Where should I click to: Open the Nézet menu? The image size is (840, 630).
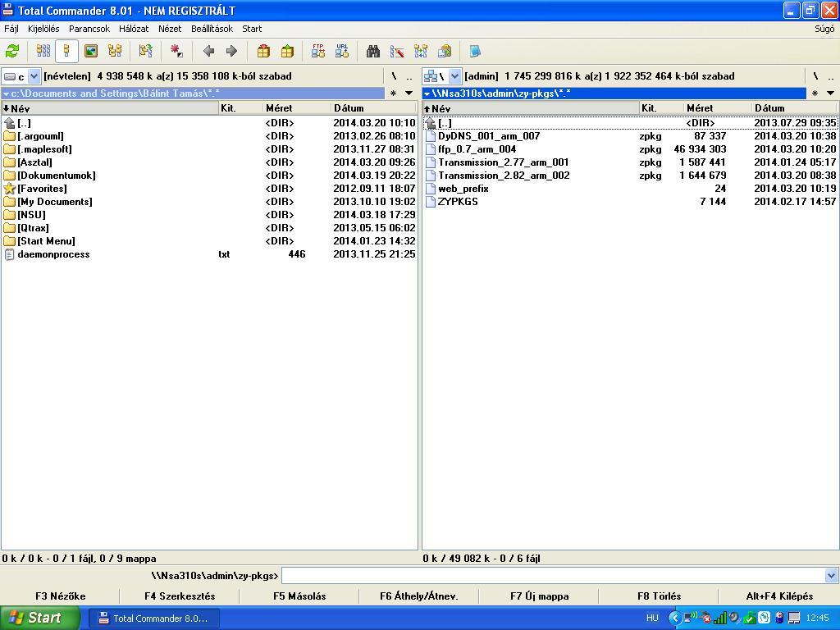tap(170, 29)
